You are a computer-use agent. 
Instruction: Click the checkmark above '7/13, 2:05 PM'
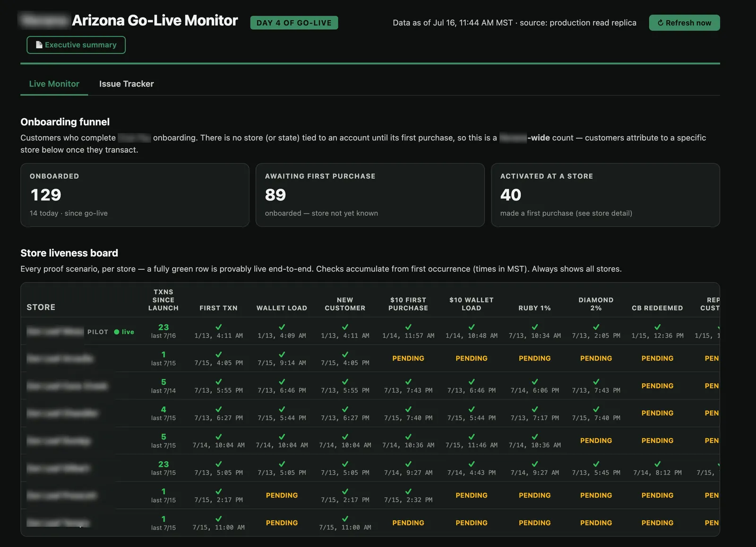596,327
